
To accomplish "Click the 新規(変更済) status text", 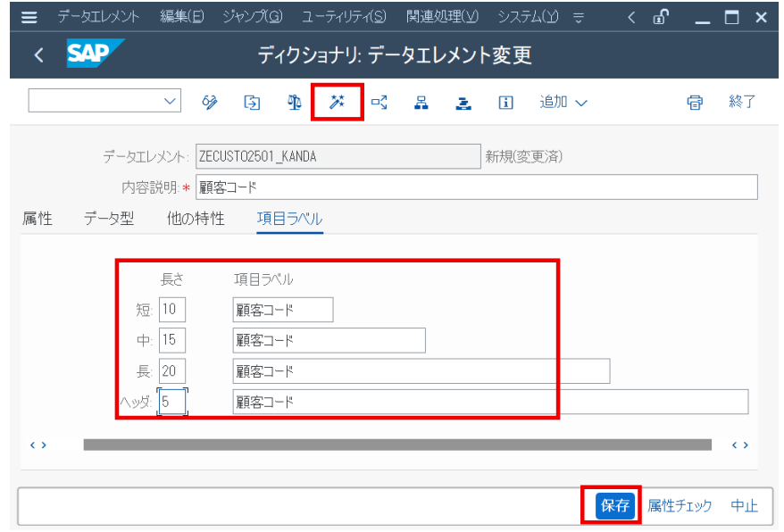I will (524, 157).
